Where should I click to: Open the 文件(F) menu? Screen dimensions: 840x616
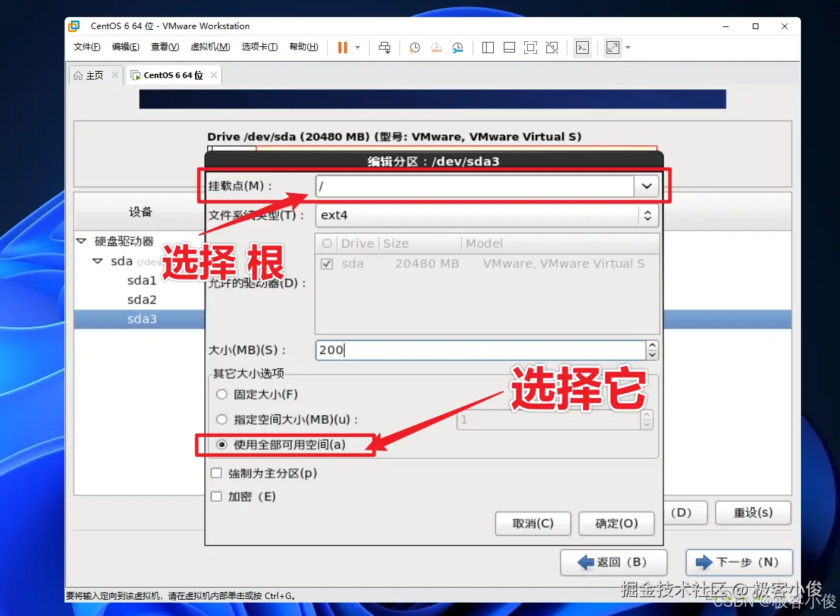click(87, 47)
